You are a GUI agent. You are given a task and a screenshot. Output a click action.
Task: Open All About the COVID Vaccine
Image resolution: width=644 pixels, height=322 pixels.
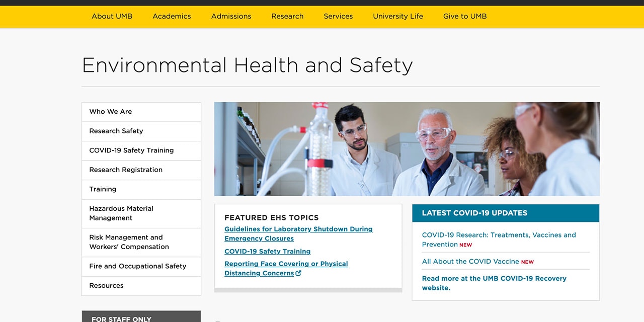coord(470,262)
